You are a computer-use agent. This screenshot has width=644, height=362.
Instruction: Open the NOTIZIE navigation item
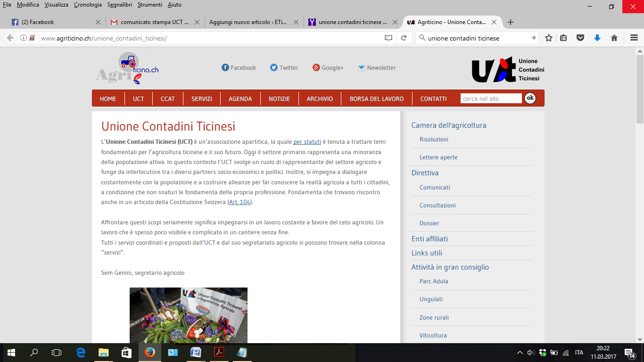[279, 99]
